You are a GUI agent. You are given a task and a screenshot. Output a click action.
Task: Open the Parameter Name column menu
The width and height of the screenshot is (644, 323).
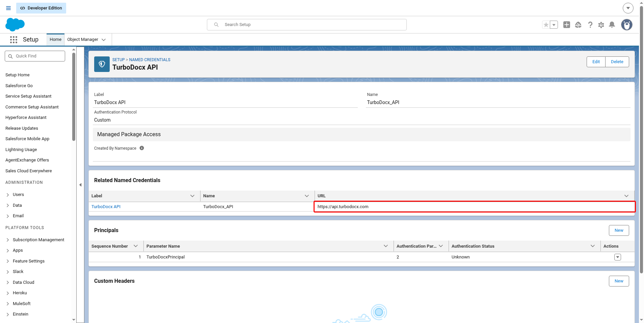[386, 246]
